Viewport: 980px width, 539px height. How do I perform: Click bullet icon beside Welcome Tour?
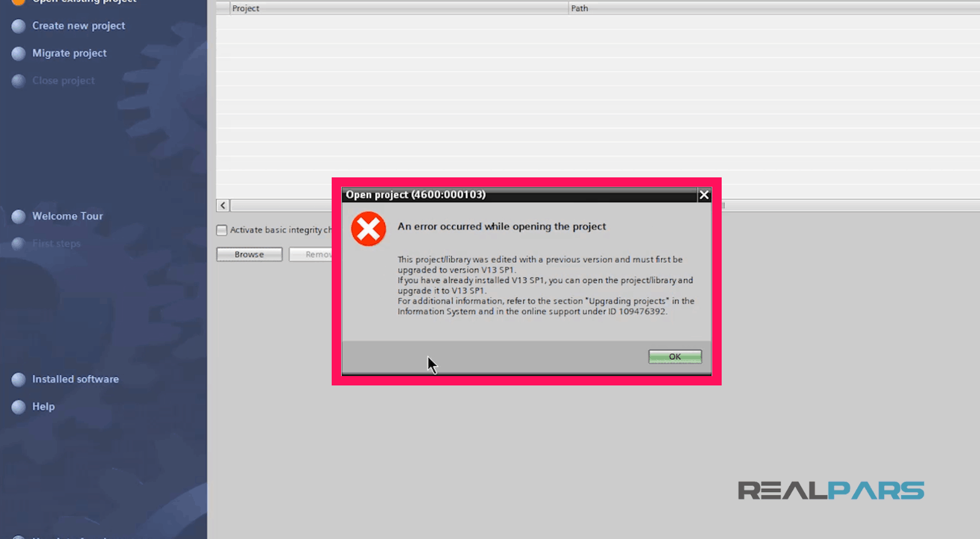(19, 217)
